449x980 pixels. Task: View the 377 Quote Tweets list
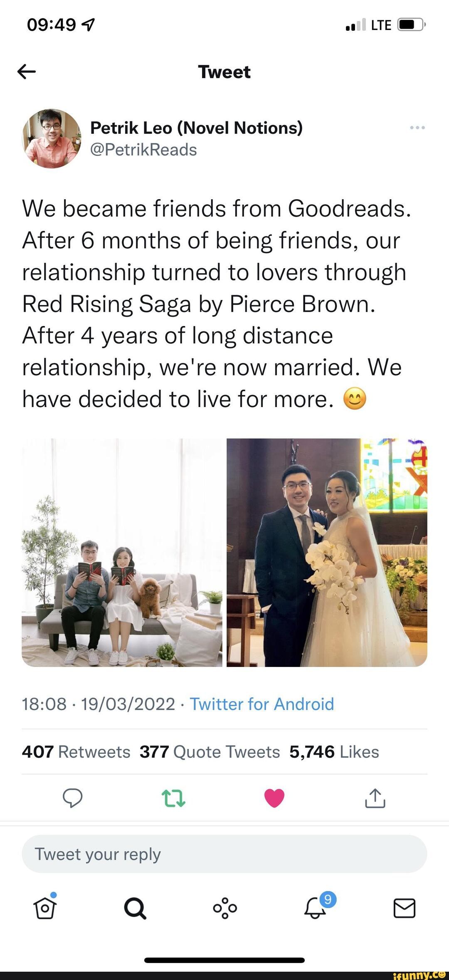210,752
